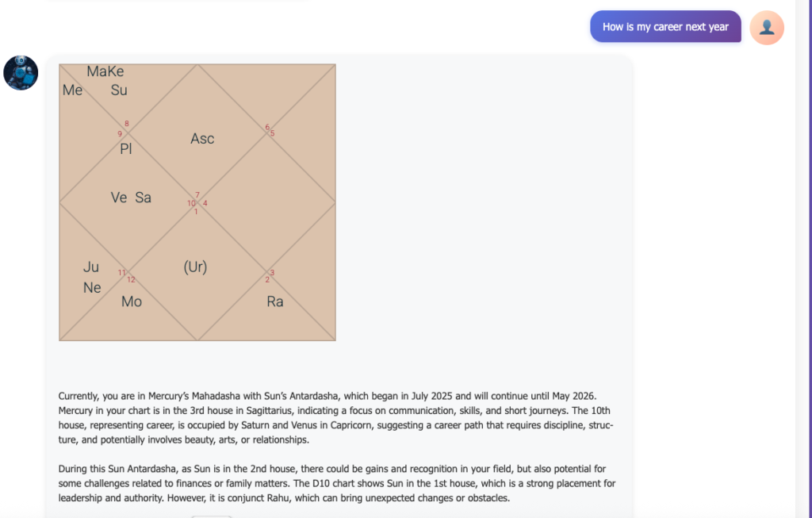Screen dimensions: 812x518
Task: Click the Mo planet label in the chart
Action: pyautogui.click(x=132, y=301)
